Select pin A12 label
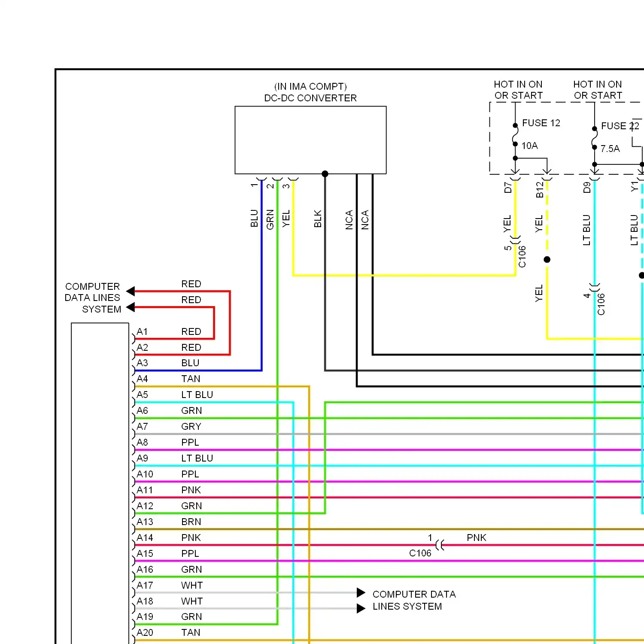The height and width of the screenshot is (644, 644). 145,506
